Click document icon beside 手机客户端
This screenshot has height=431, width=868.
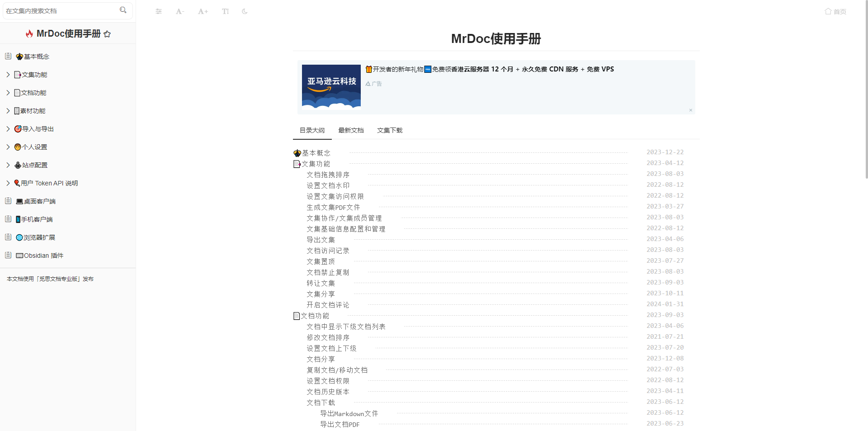[8, 219]
